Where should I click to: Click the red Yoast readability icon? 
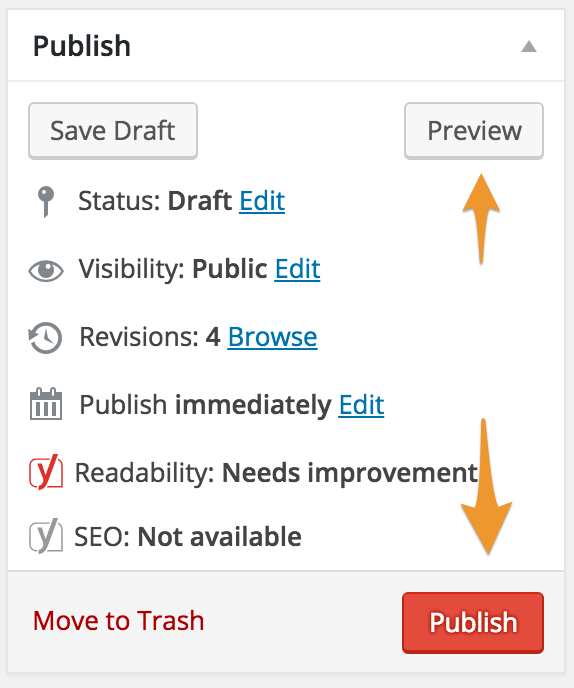(46, 472)
